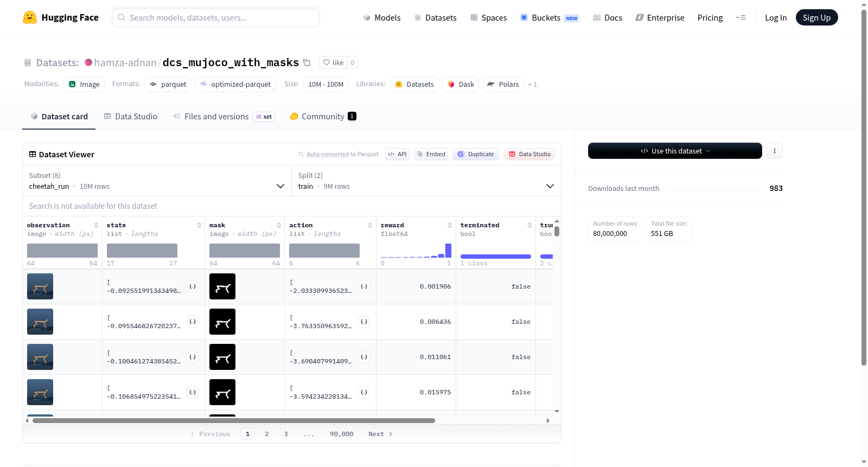Open mask thumbnail in the 0.006436 reward row
The width and height of the screenshot is (868, 467).
pyautogui.click(x=222, y=322)
